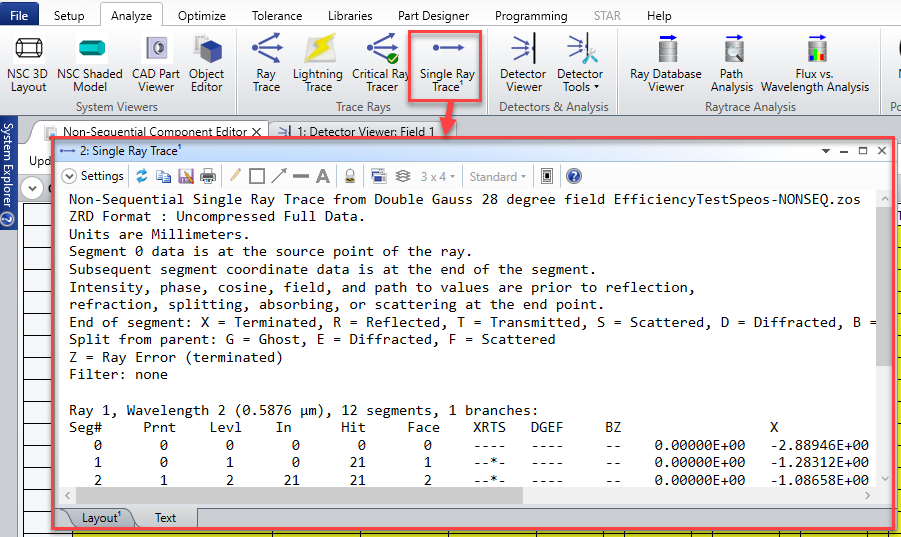This screenshot has width=901, height=537.
Task: Close the Non-Sequential Component Editor tab
Action: (257, 132)
